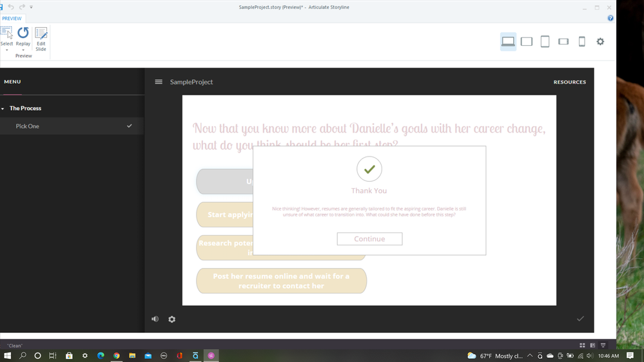The height and width of the screenshot is (362, 644).
Task: Click the "Clean" theme label in status bar
Action: pos(15,346)
